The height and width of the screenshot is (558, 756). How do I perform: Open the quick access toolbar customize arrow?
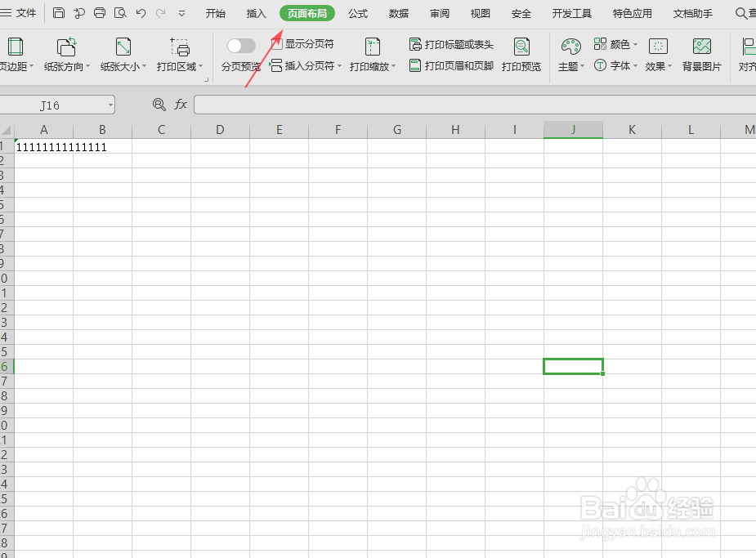[x=181, y=14]
